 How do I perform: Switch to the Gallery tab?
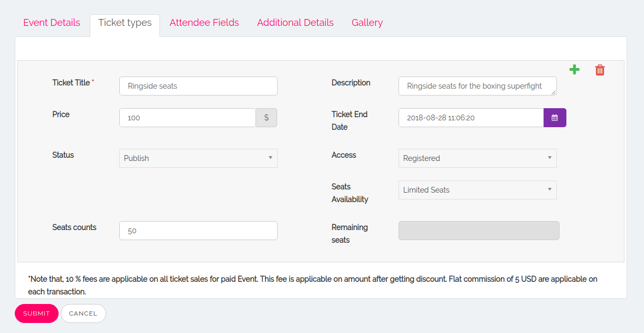click(367, 23)
